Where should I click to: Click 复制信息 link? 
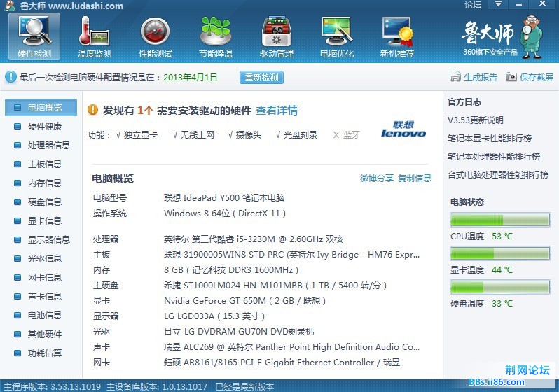[x=415, y=178]
